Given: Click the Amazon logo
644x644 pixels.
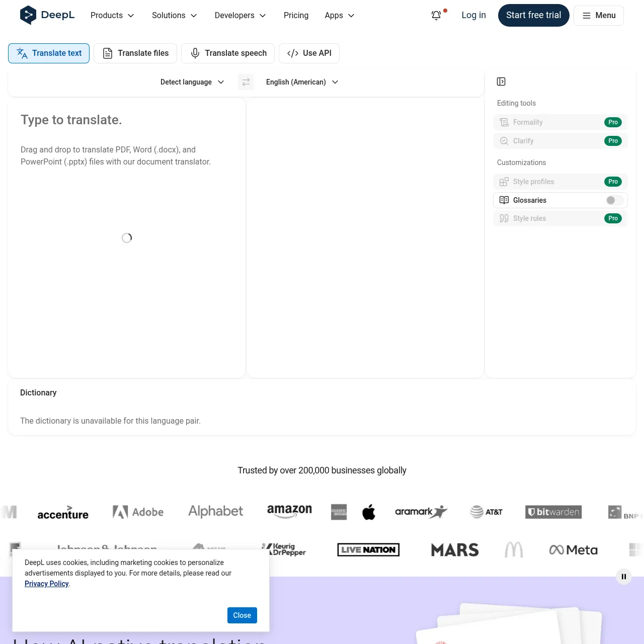Looking at the screenshot, I should point(289,511).
